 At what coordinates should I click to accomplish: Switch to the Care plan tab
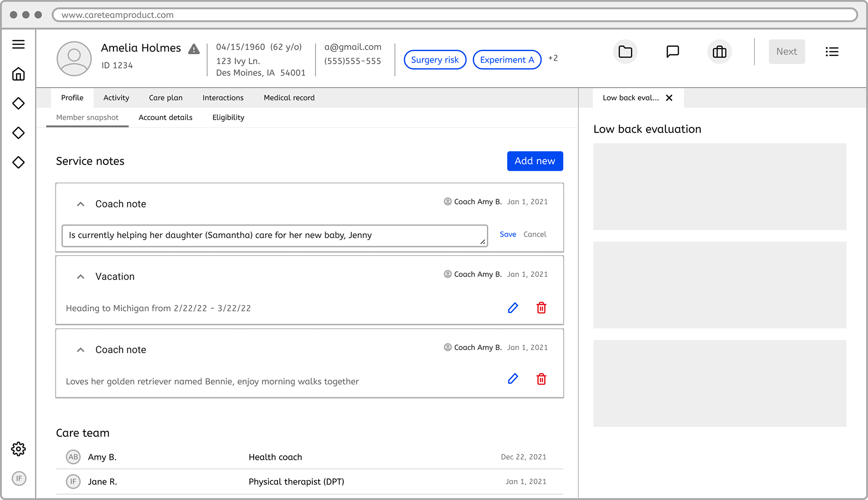tap(166, 98)
